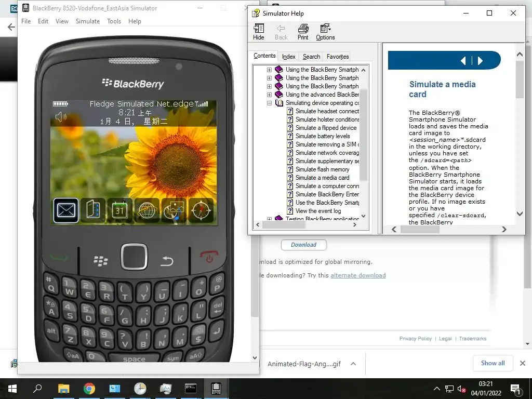Open Tools menu in simulator

tap(114, 21)
